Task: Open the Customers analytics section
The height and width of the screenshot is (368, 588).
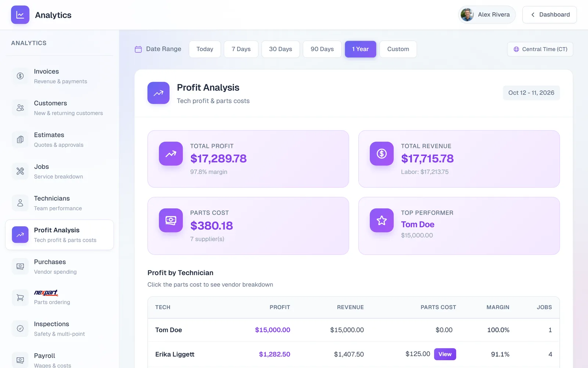Action: pyautogui.click(x=60, y=107)
